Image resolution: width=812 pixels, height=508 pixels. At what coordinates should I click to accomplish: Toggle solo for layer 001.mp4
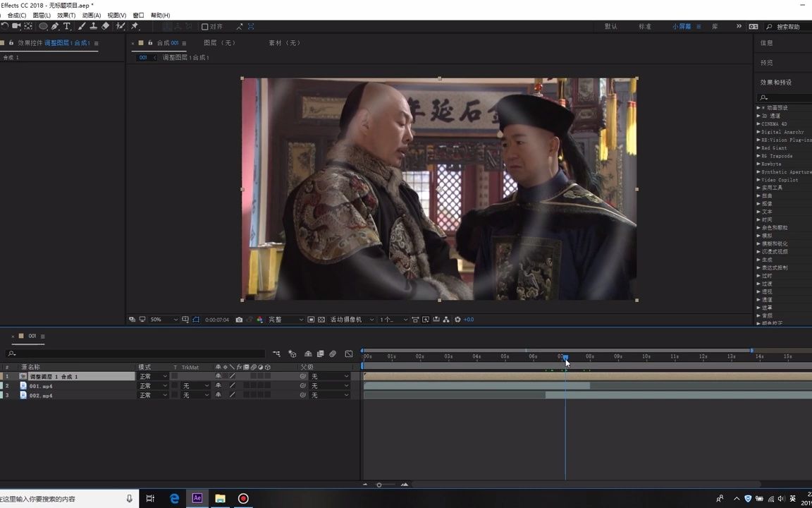[x=3, y=386]
